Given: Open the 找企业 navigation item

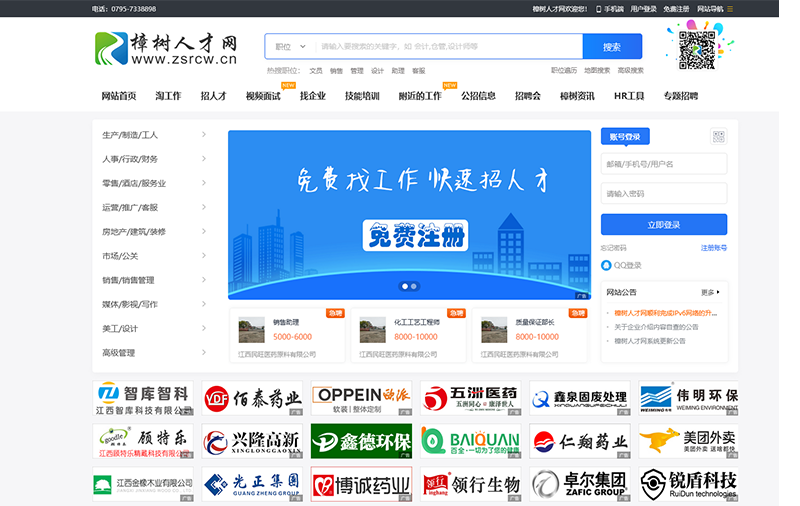Looking at the screenshot, I should click(313, 96).
